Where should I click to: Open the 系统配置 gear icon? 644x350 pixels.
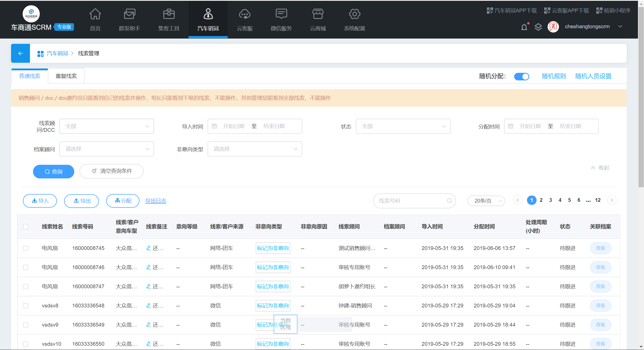pos(354,14)
